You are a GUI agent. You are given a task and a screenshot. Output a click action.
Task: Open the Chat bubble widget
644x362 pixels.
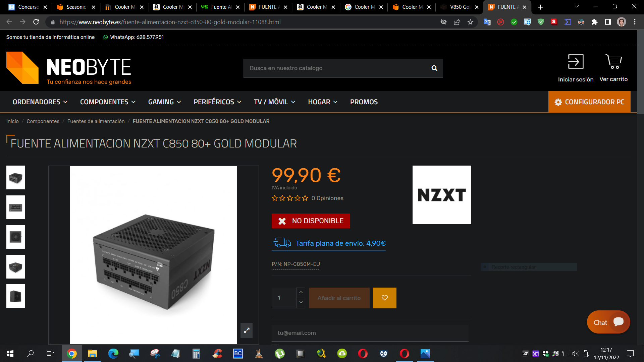pyautogui.click(x=608, y=322)
